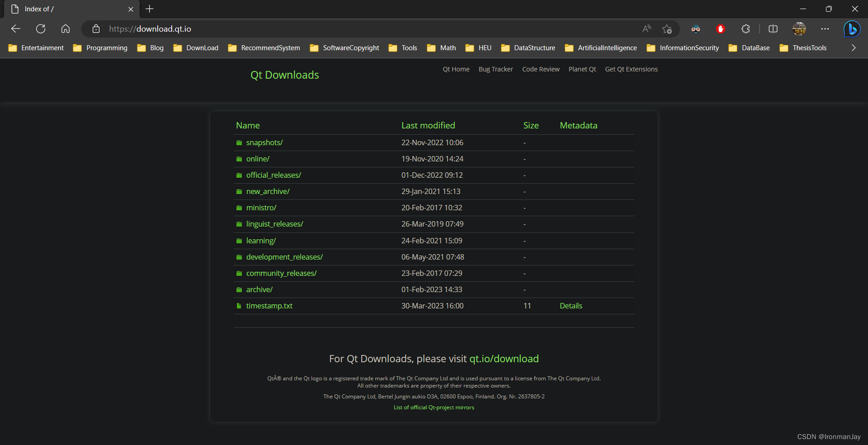Open the Programming bookmarks folder

(100, 48)
